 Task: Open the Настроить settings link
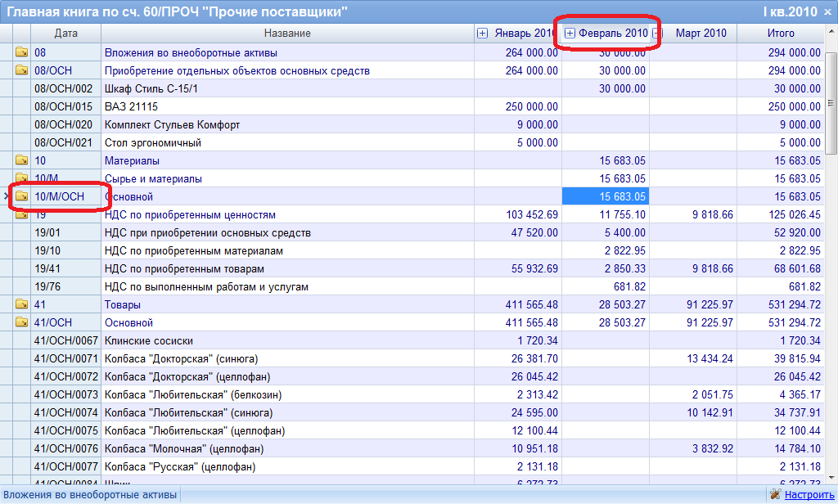click(809, 495)
